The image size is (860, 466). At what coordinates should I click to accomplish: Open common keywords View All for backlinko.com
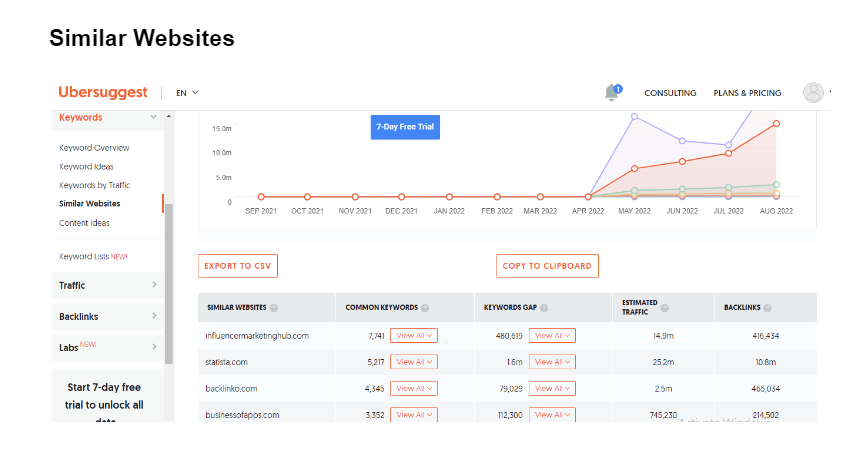point(414,388)
